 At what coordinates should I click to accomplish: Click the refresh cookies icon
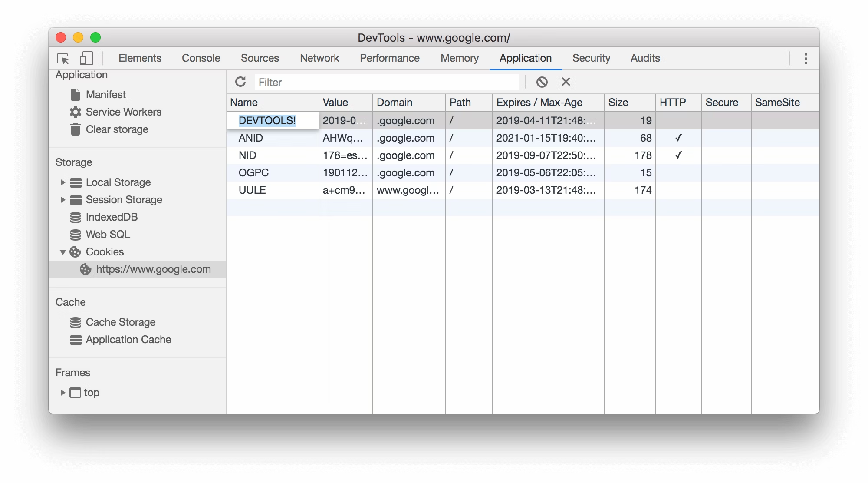[x=240, y=82]
